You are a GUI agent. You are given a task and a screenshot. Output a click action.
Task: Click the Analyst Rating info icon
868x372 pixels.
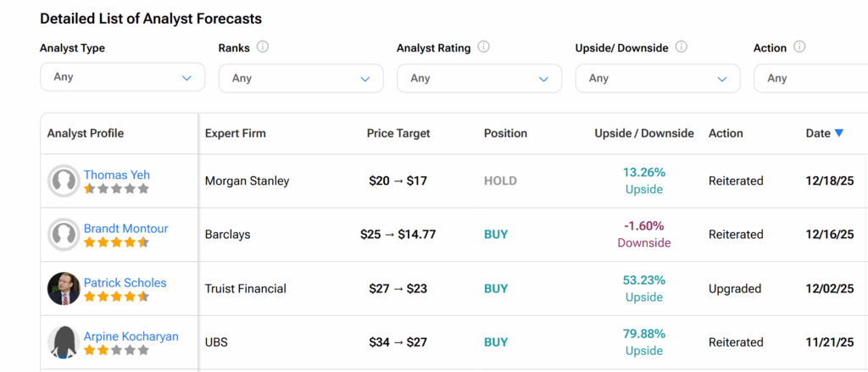tap(483, 47)
